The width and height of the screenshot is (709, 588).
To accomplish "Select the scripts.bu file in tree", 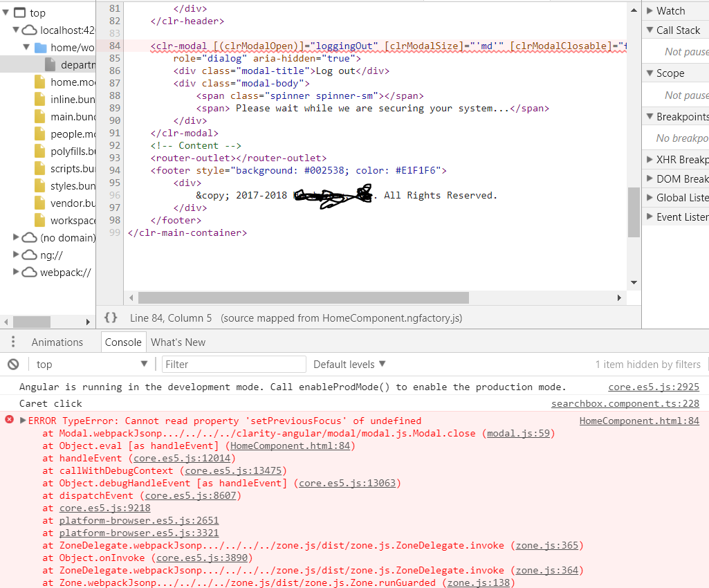I will pyautogui.click(x=66, y=168).
